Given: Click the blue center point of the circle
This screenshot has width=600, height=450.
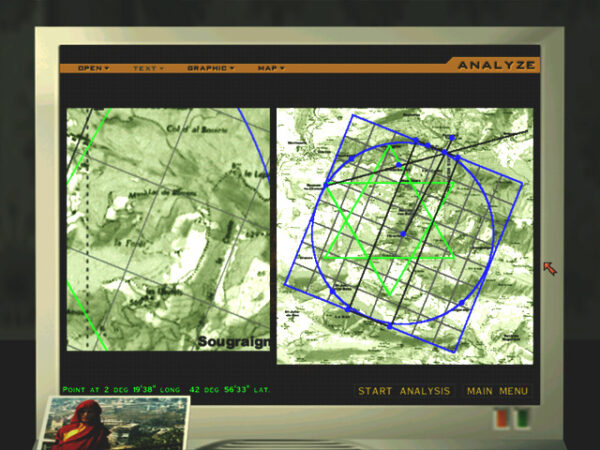Looking at the screenshot, I should [403, 234].
